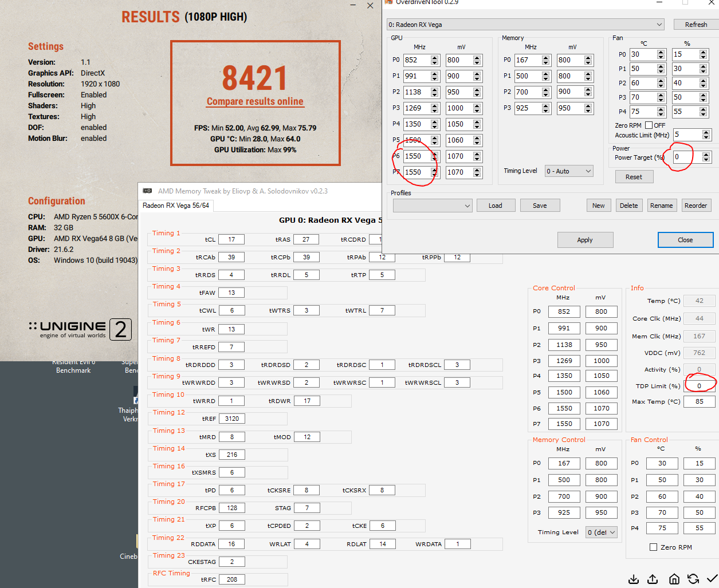Viewport: 719px width, 588px height.
Task: Click the tRFC field showing 208
Action: click(231, 579)
